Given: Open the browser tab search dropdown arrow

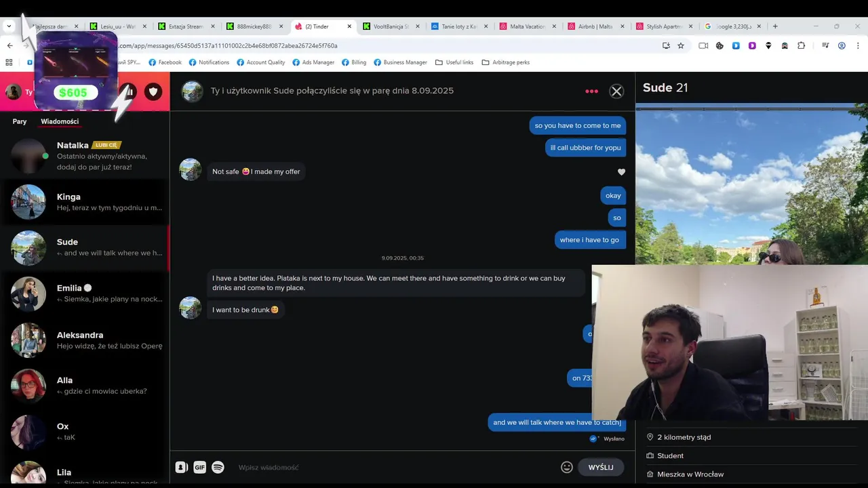Looking at the screenshot, I should point(9,26).
